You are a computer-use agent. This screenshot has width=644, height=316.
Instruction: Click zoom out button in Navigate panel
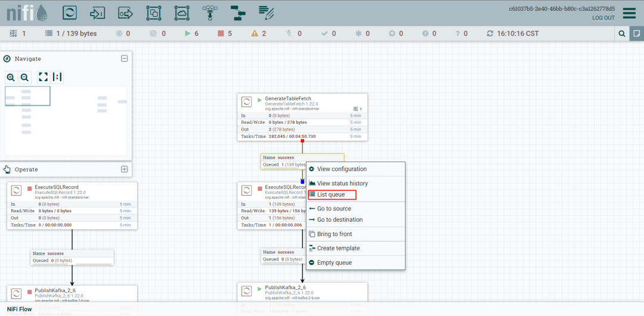click(24, 77)
